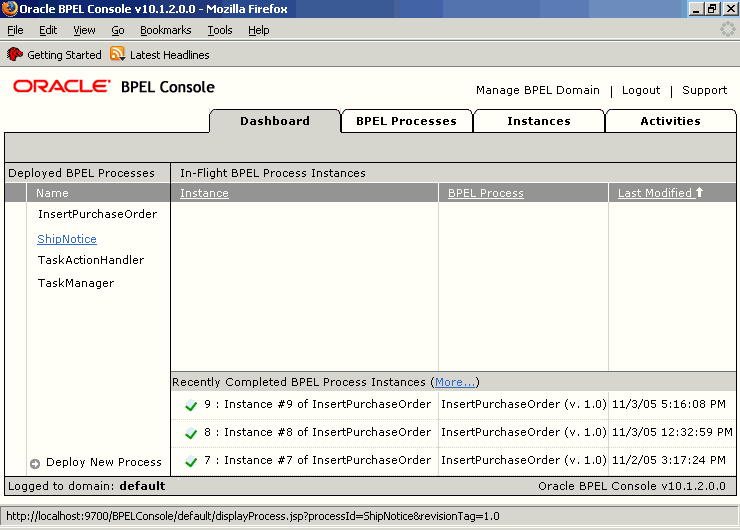
Task: Sort by the Instance column header
Action: tap(204, 193)
